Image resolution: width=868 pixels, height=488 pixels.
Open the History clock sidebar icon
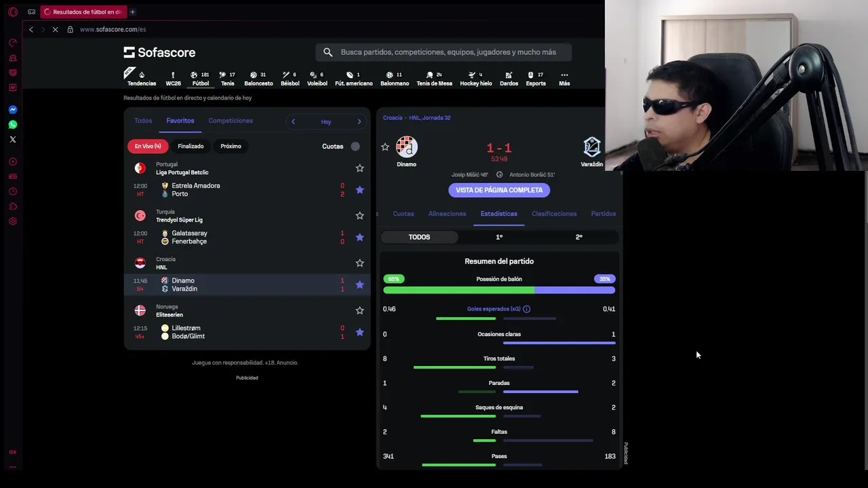tap(13, 192)
